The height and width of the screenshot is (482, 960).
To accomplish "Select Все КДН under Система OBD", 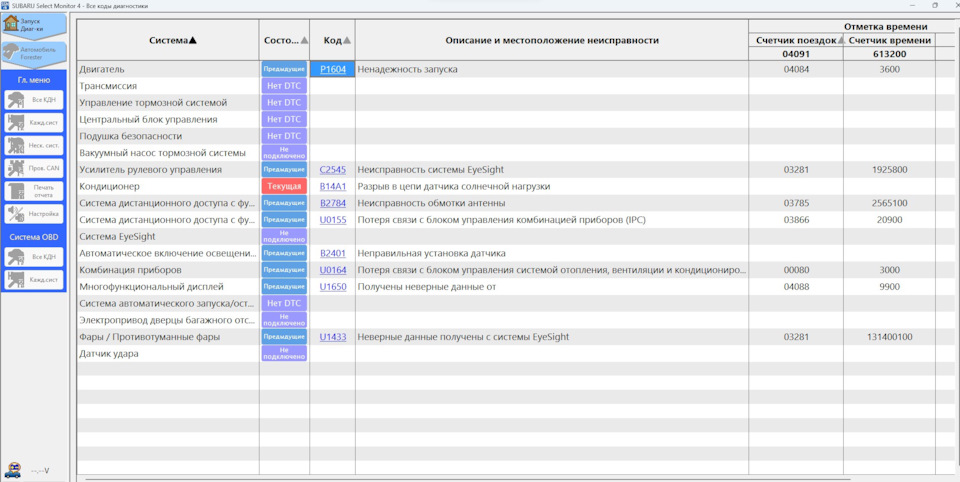I will pyautogui.click(x=34, y=257).
